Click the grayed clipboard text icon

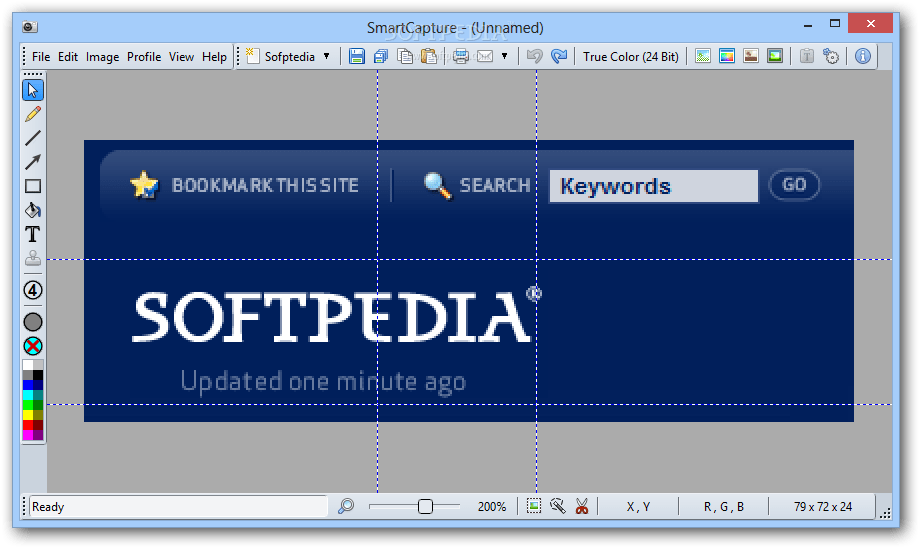(807, 56)
